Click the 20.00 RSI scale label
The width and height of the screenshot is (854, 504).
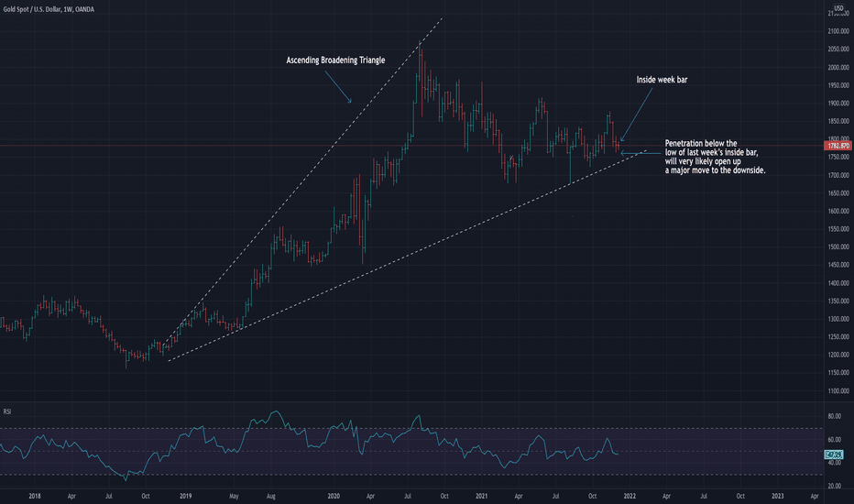click(x=835, y=486)
